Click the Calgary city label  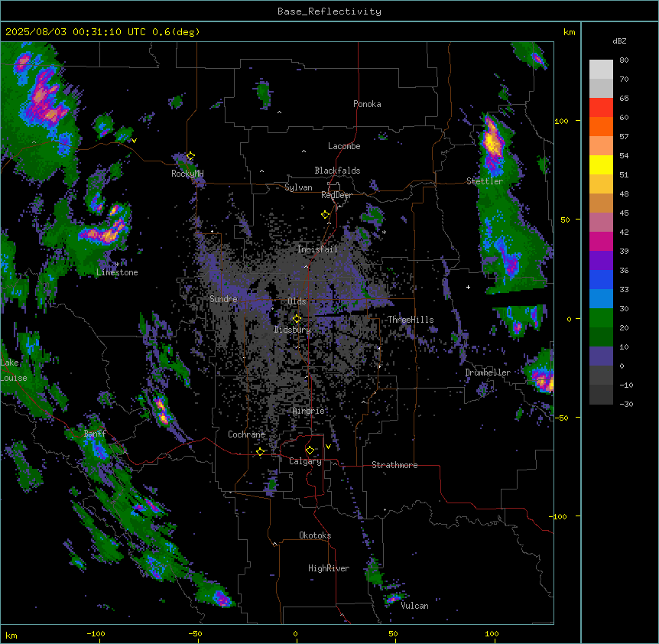(305, 461)
